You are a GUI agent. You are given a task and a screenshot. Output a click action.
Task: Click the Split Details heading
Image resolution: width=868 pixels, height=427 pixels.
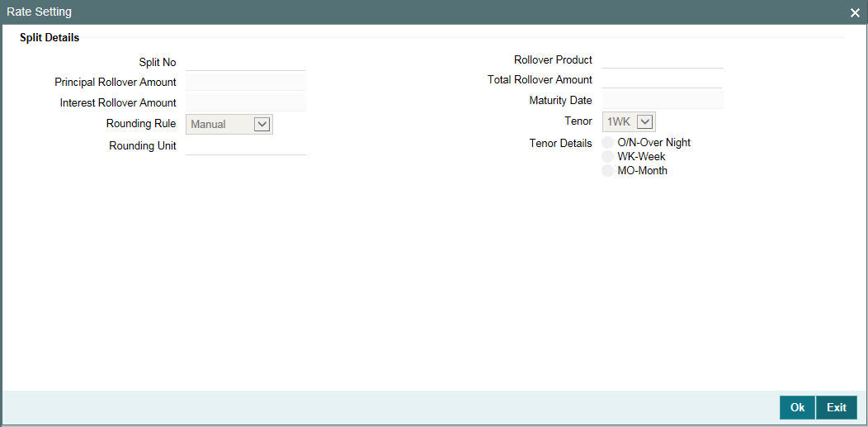[50, 38]
